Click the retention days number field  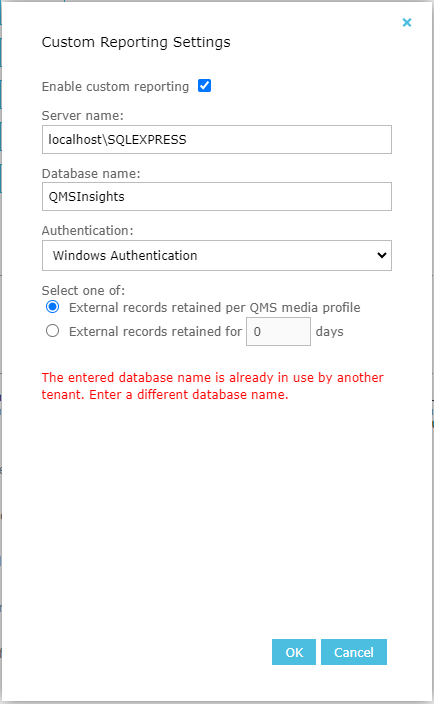pos(278,331)
